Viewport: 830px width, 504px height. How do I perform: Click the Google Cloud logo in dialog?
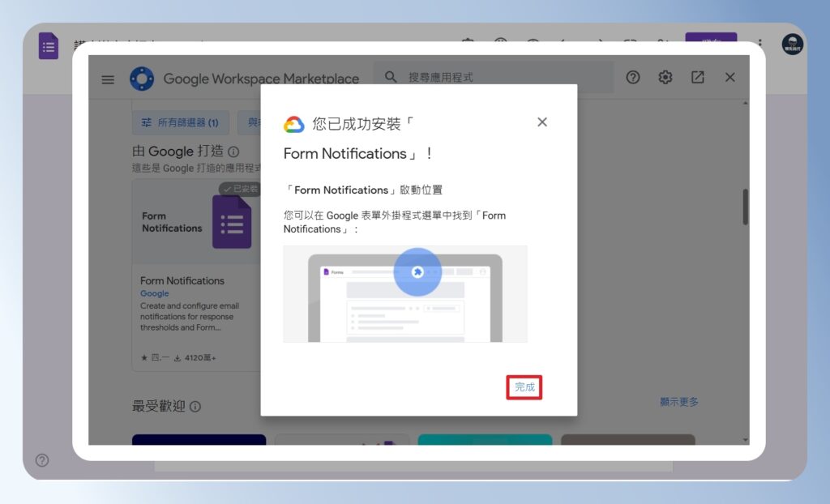[x=293, y=125]
